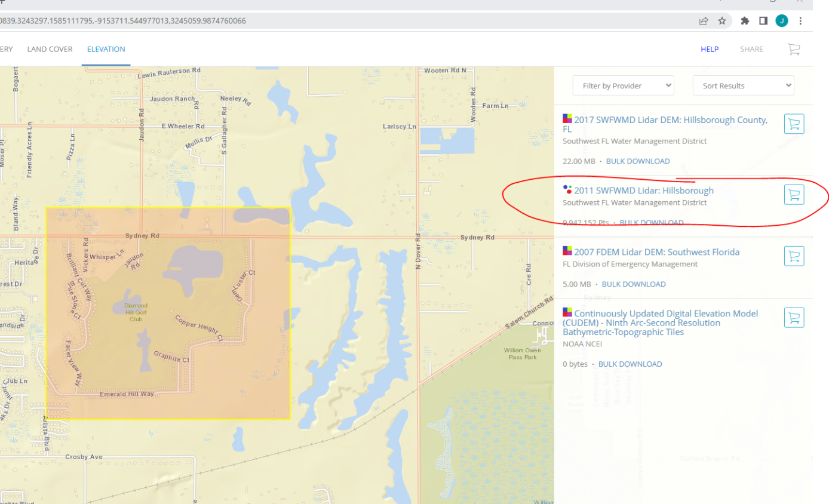
Task: Add 2017 SWFWMD Lidar DEM to cart
Action: tap(794, 124)
